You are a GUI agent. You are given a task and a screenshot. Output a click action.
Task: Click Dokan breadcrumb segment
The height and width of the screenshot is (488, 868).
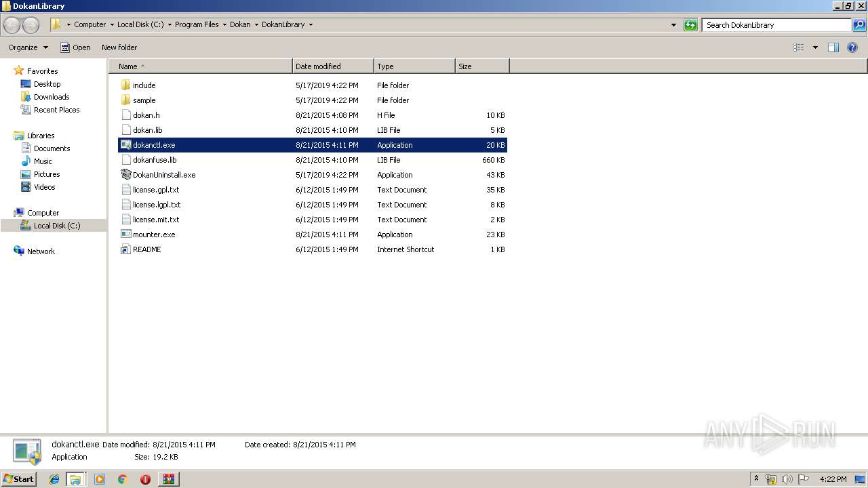pos(240,24)
